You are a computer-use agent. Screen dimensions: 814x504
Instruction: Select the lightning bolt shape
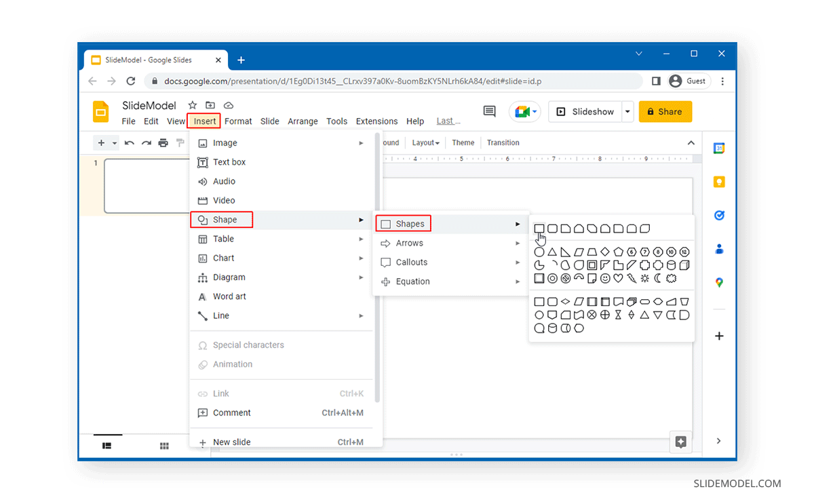pos(632,277)
